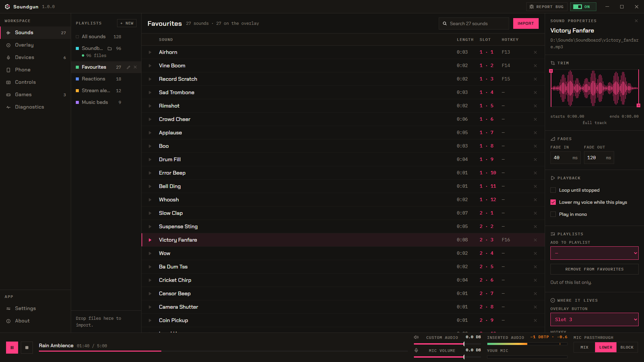Adjust the custom audio volume slider
Image resolution: width=644 pixels, height=362 pixels.
click(447, 344)
